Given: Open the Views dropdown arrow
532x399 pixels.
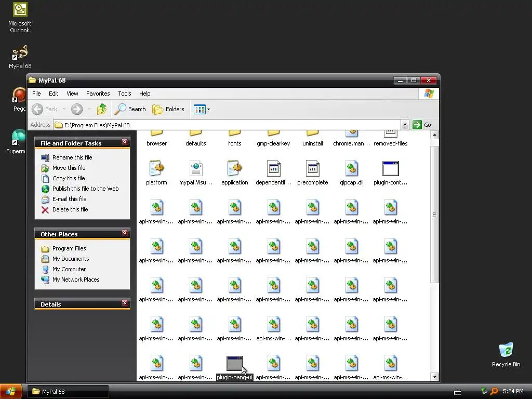Looking at the screenshot, I should point(208,109).
